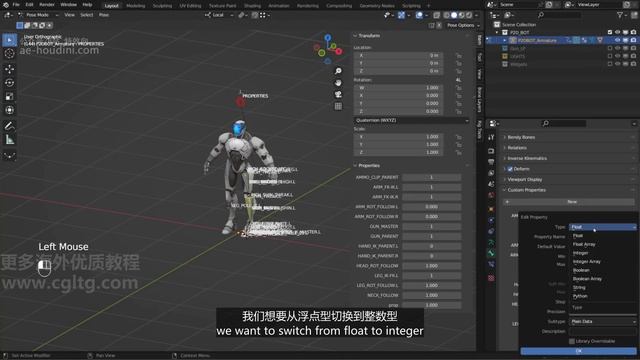Screen dimensions: 640x360
Task: Select the Cursor tool
Action: (9, 53)
